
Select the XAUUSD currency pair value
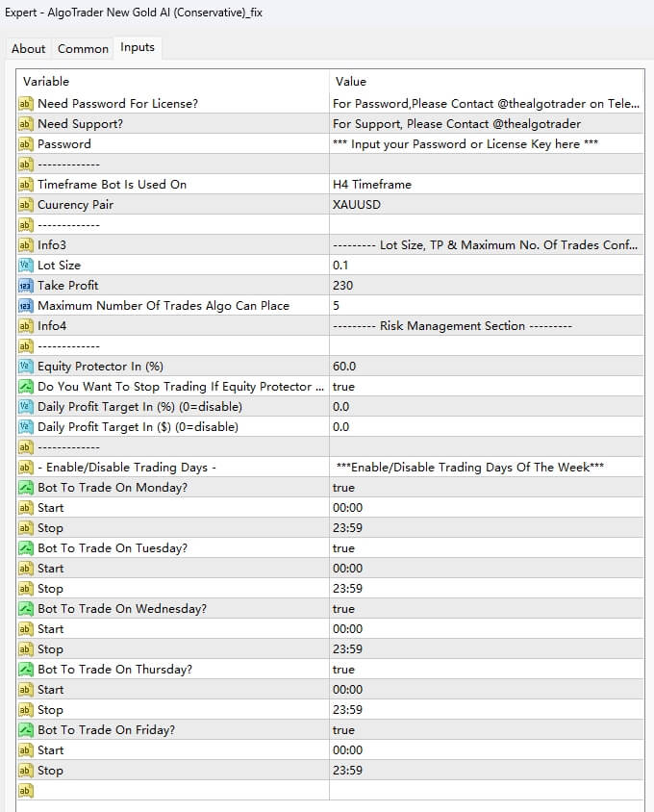coord(485,205)
